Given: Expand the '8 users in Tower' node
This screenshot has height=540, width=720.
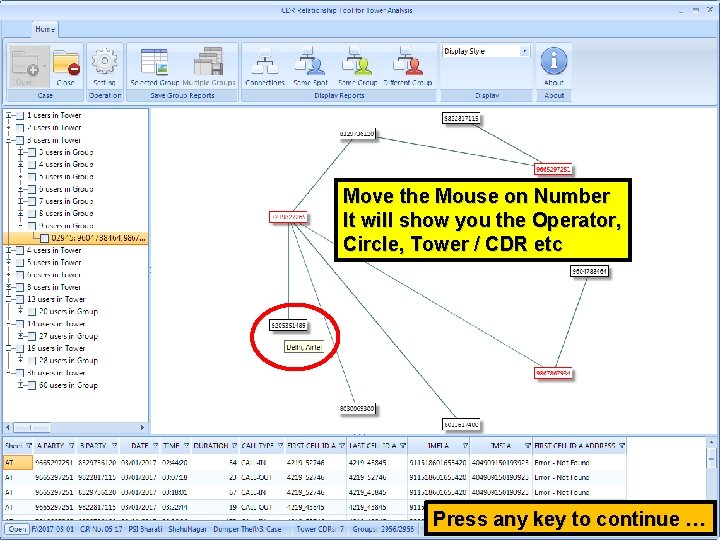Looking at the screenshot, I should (8, 287).
